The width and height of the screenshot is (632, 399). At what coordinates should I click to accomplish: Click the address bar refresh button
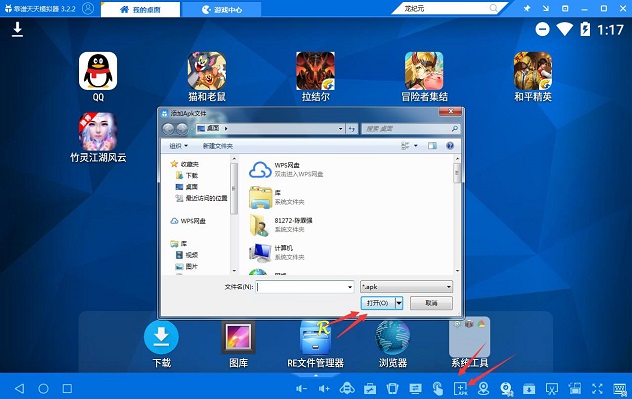click(352, 129)
